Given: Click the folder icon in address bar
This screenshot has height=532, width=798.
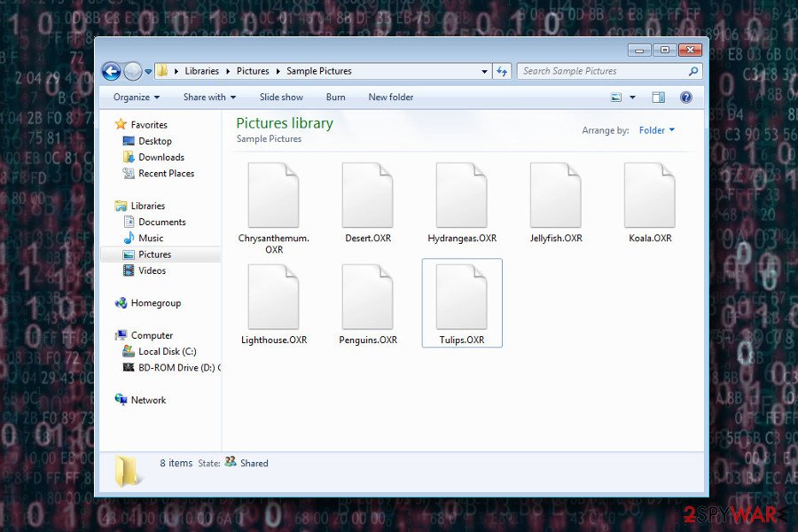Looking at the screenshot, I should click(162, 71).
